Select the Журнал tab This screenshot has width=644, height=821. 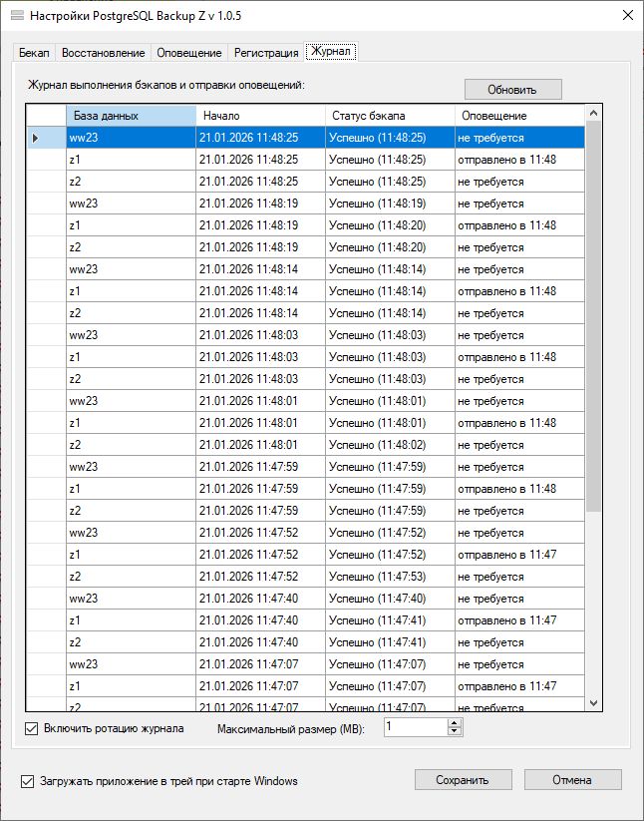click(x=331, y=51)
